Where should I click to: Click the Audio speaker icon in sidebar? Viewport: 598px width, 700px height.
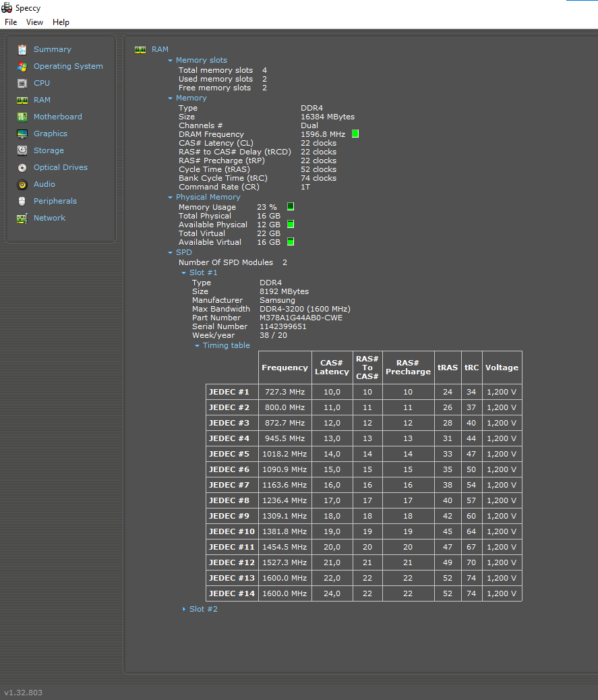click(x=22, y=184)
